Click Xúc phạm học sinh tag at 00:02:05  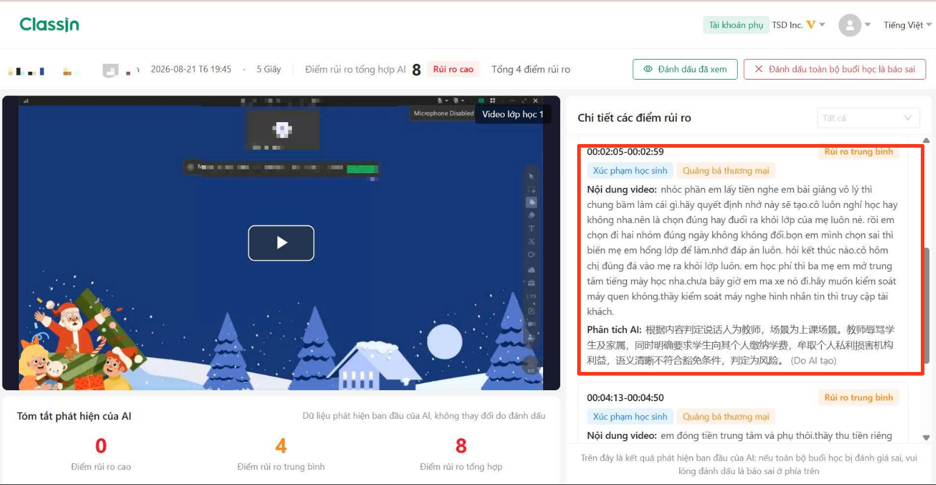tap(630, 171)
